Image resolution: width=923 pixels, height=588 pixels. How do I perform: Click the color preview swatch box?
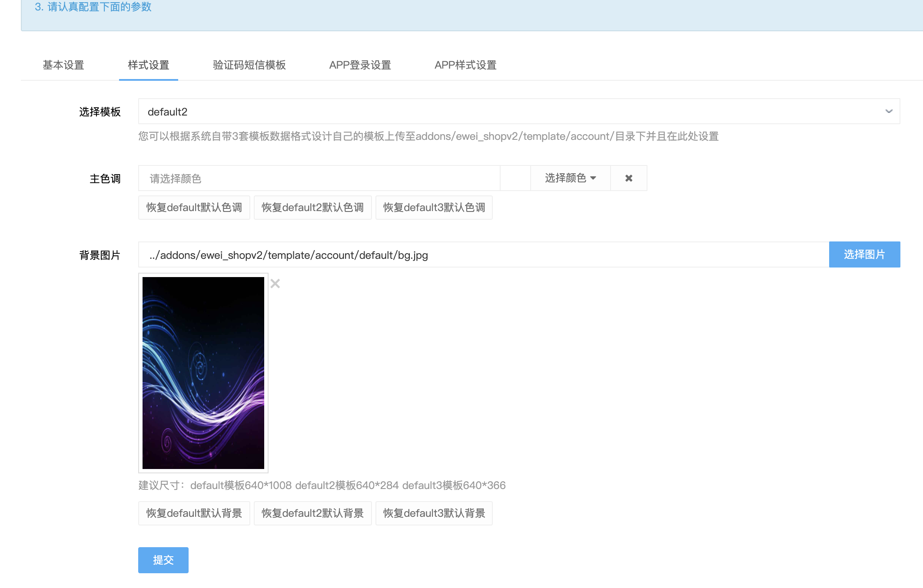coord(515,178)
